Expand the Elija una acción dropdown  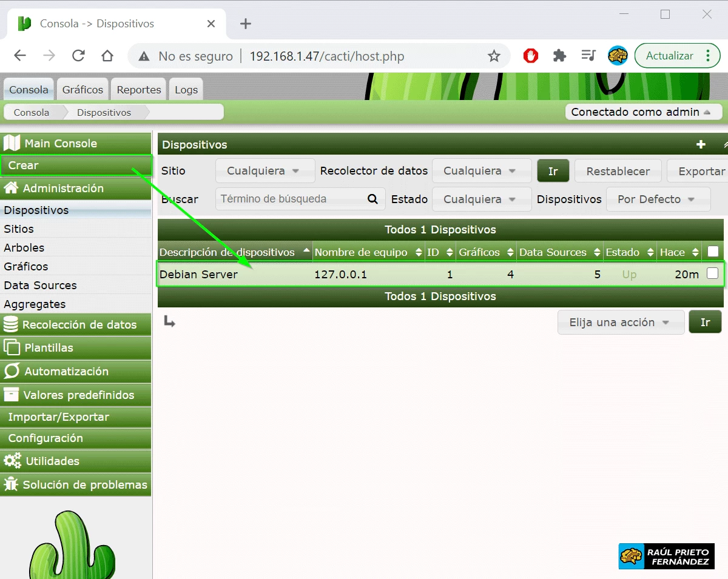620,322
